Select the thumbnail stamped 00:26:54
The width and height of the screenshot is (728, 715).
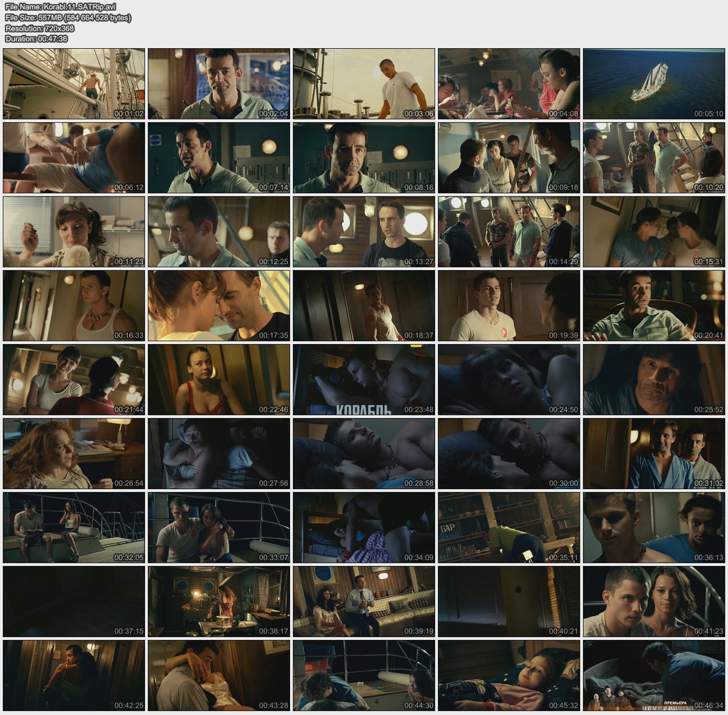click(74, 453)
